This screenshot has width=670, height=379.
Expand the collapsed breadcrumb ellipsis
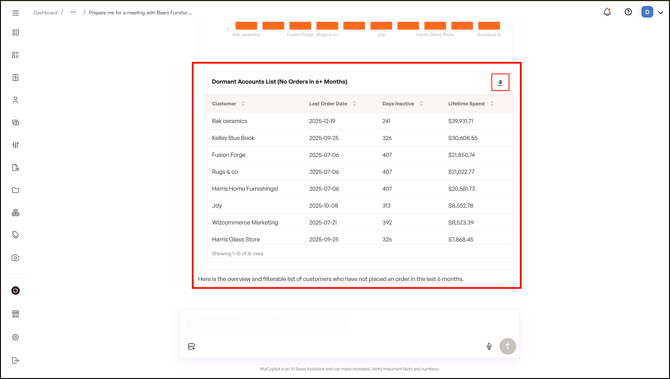73,12
